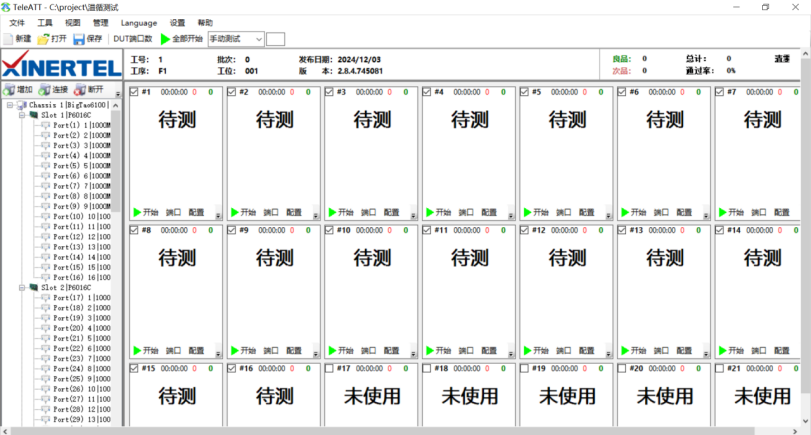Viewport: 811px width, 435px height.
Task: Open the Language menu
Action: point(139,22)
